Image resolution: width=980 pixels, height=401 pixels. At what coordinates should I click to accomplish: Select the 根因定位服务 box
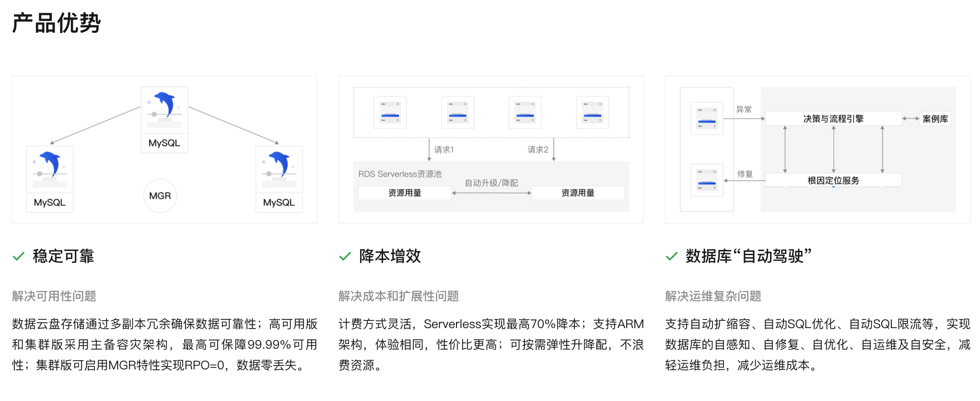[x=833, y=180]
